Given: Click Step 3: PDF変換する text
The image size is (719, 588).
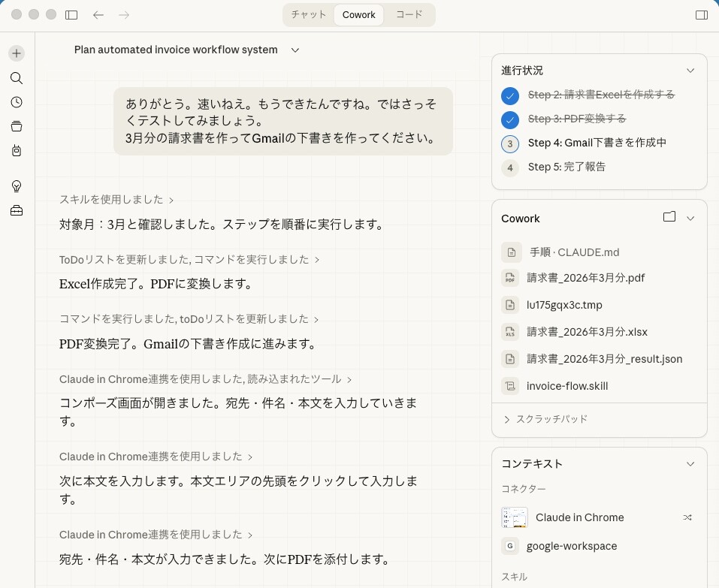Looking at the screenshot, I should [x=577, y=119].
